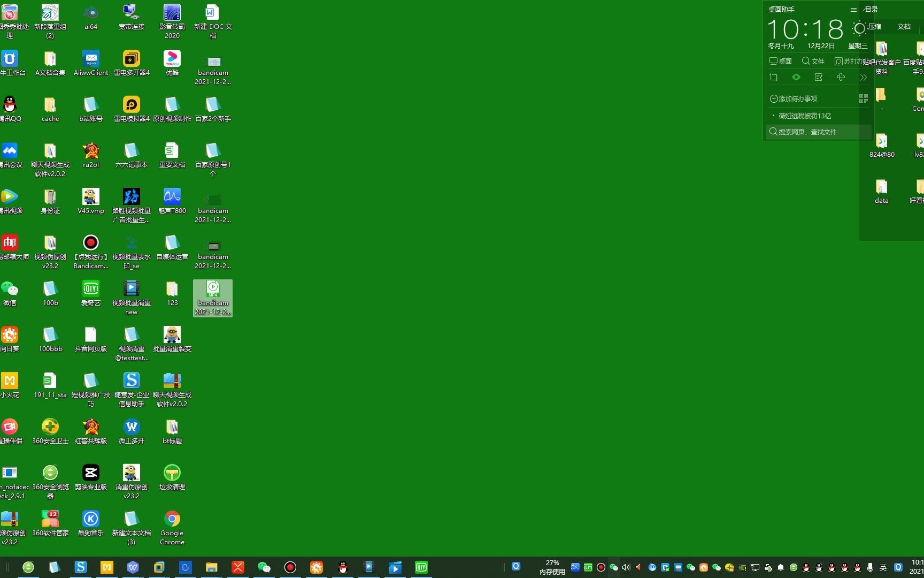Select the 123 folder on desktop

pos(172,293)
